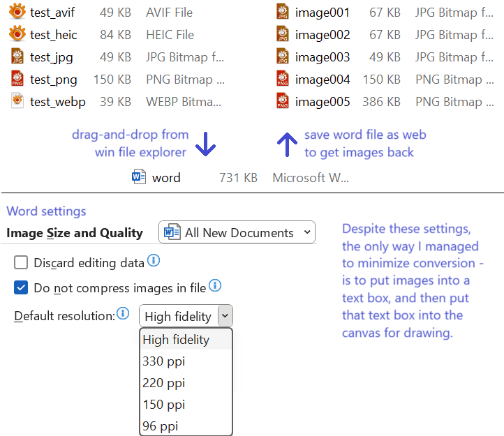504x436 pixels.
Task: Click the test_png file icon
Action: click(x=17, y=80)
